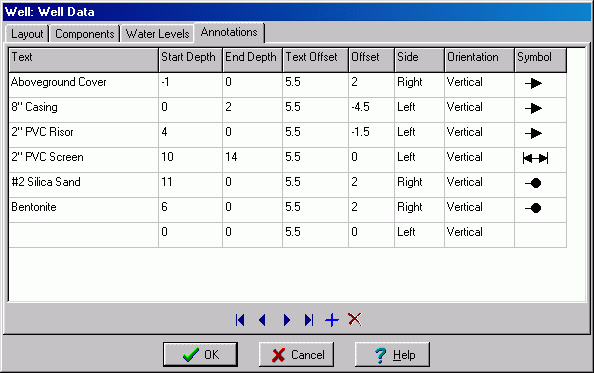This screenshot has height=373, width=594.
Task: Select Orientation Vertical for PVC Screen row
Action: [x=479, y=160]
